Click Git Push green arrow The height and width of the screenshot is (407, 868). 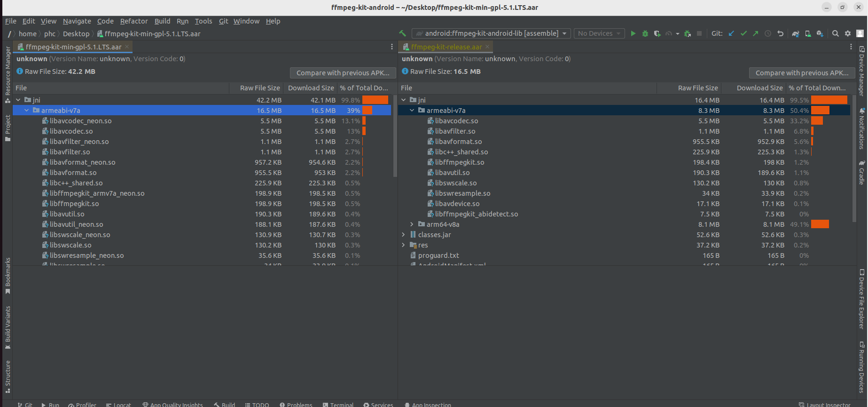[x=755, y=33]
